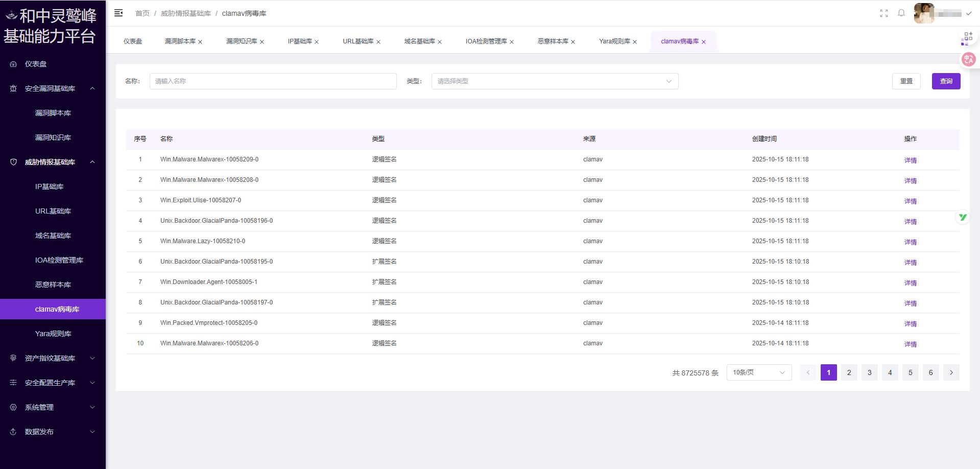
Task: Open the grid widget icon at right edge
Action: [967, 37]
